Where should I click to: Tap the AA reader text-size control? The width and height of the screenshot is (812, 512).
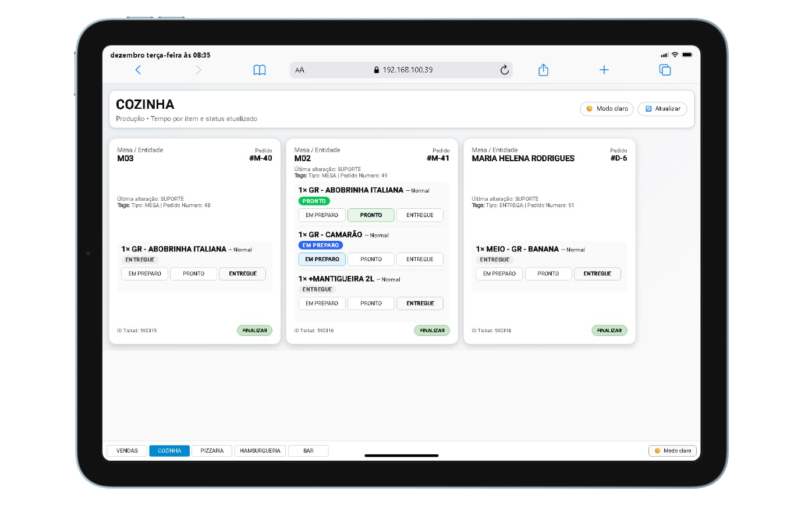click(300, 70)
